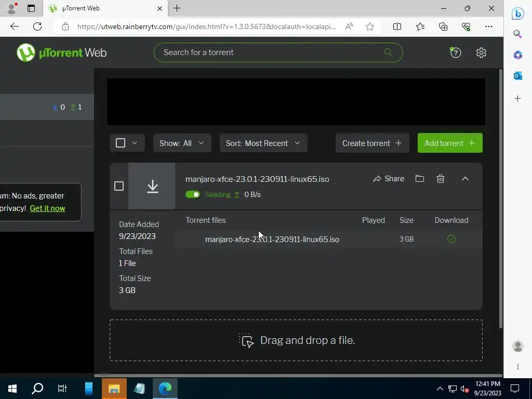The image size is (532, 399).
Task: Delete the manjaro torrent with trash icon
Action: pos(441,179)
